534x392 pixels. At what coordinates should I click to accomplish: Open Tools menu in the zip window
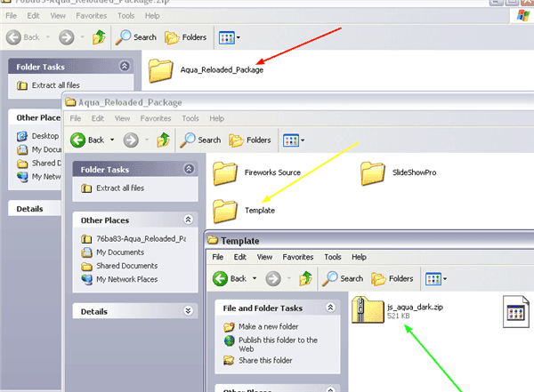(x=126, y=16)
